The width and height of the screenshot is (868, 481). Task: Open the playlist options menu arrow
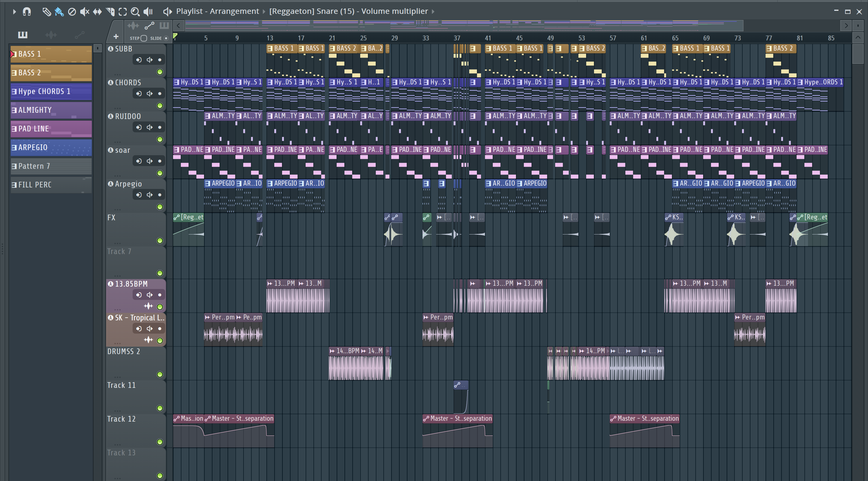tap(14, 12)
